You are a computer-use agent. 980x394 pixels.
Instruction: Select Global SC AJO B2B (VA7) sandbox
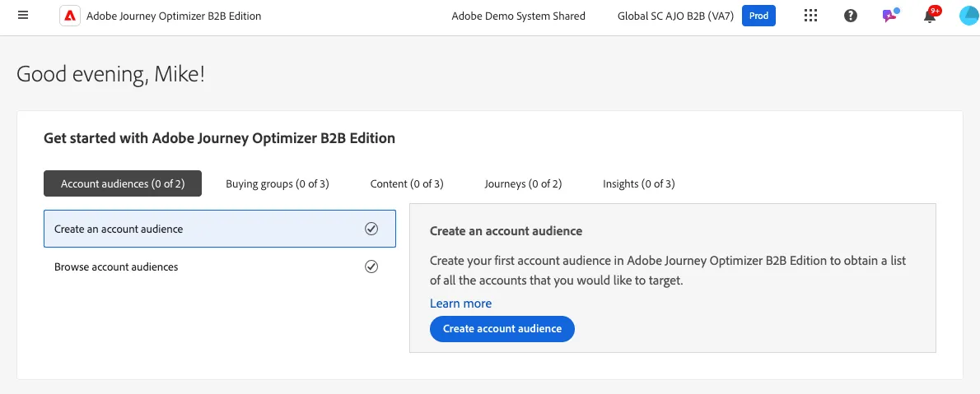675,16
